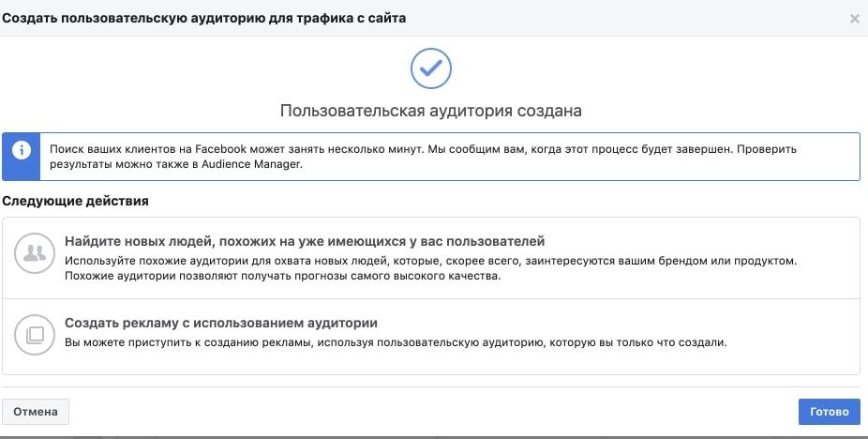
Task: Click the Готово button
Action: click(829, 412)
